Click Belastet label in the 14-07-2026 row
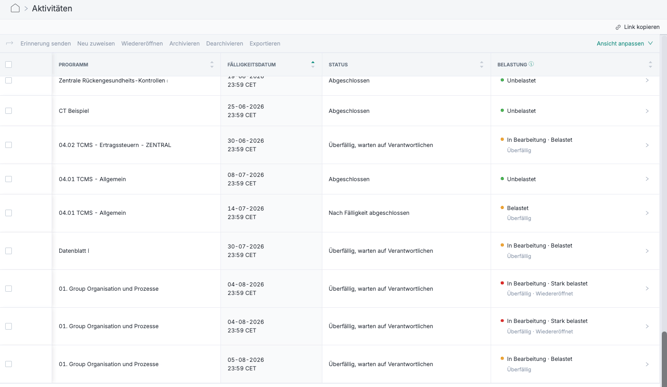 pos(518,208)
